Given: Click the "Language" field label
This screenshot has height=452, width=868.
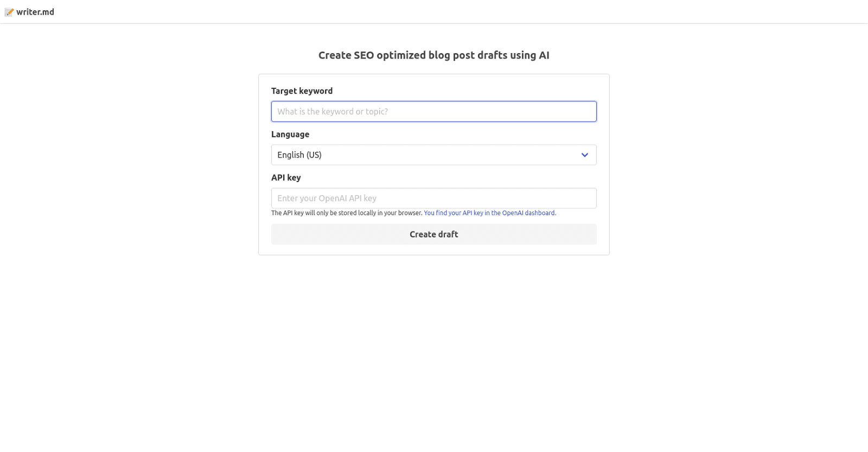Looking at the screenshot, I should click(x=290, y=134).
